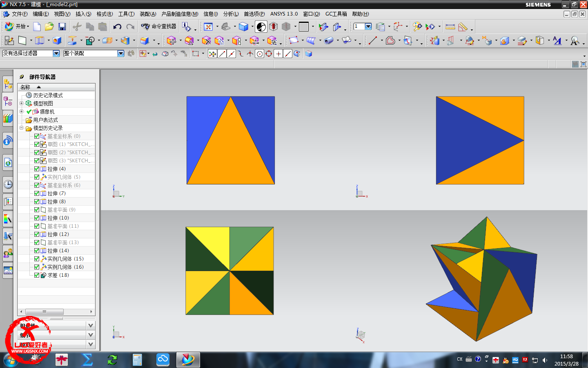The width and height of the screenshot is (588, 368).
Task: Toggle checkbox for 基准平面 (11)
Action: (x=37, y=226)
